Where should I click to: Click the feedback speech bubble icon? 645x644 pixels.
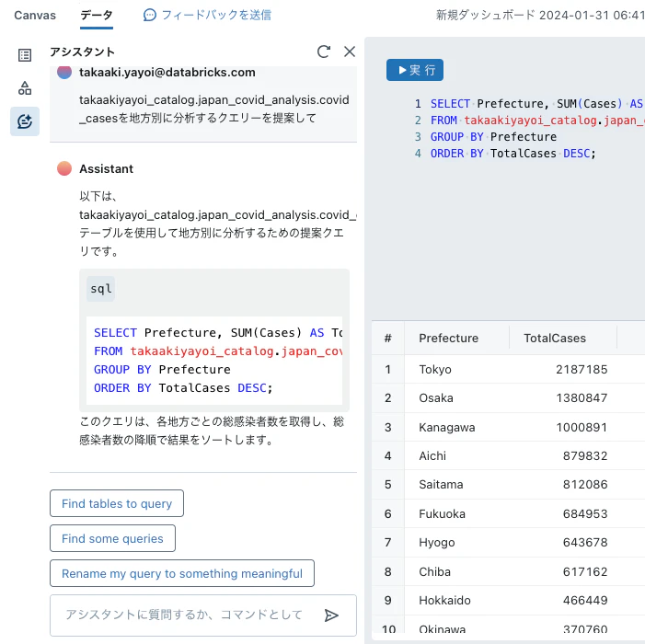pyautogui.click(x=150, y=16)
